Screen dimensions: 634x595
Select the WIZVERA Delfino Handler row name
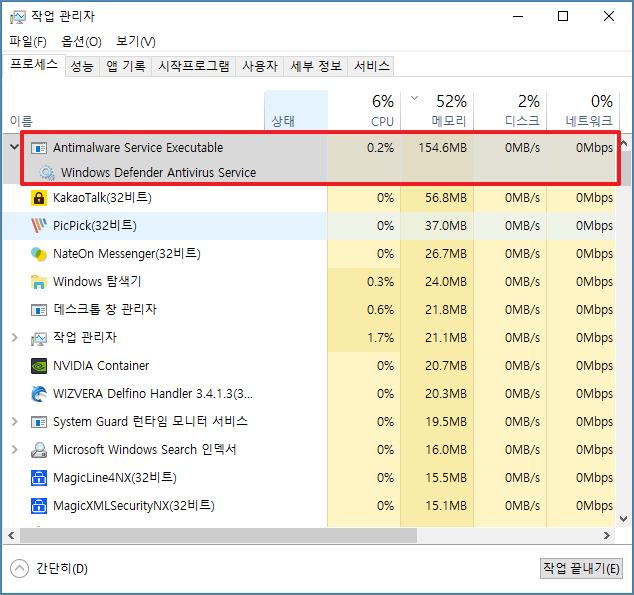click(x=153, y=394)
